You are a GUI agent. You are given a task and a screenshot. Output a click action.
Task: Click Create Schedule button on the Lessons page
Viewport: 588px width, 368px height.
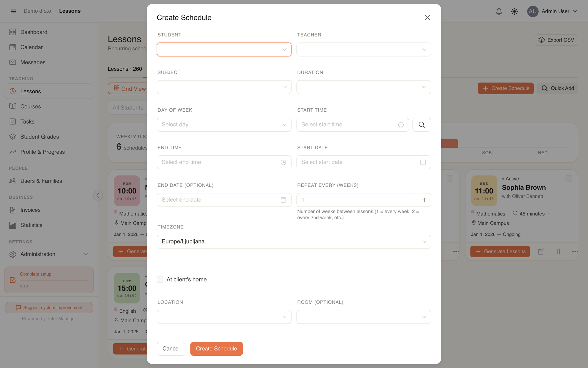[505, 88]
